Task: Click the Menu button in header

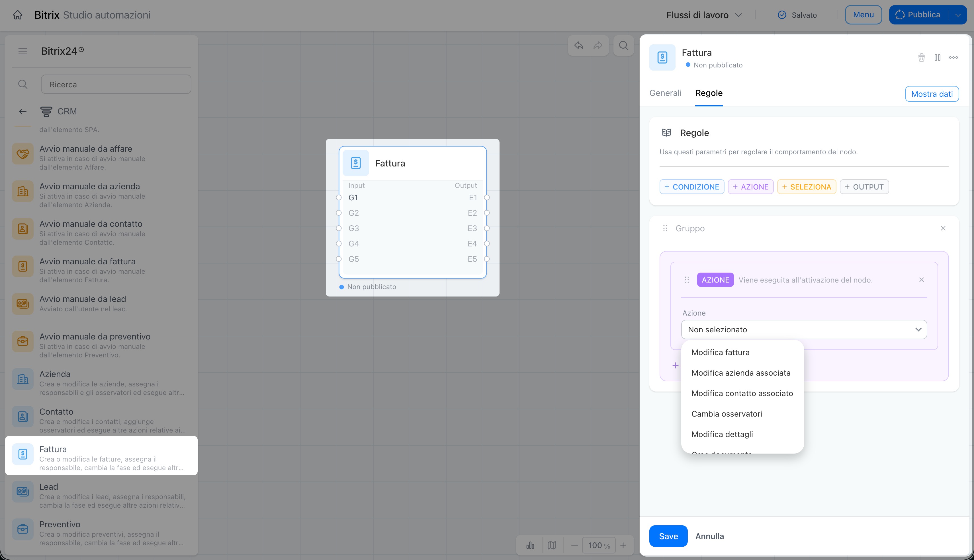Action: [863, 15]
